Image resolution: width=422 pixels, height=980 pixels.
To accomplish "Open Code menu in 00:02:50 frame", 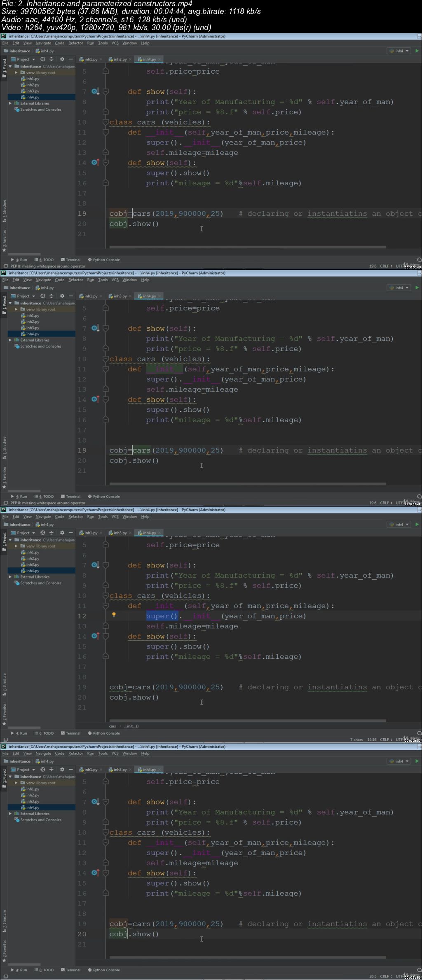I will (x=60, y=517).
